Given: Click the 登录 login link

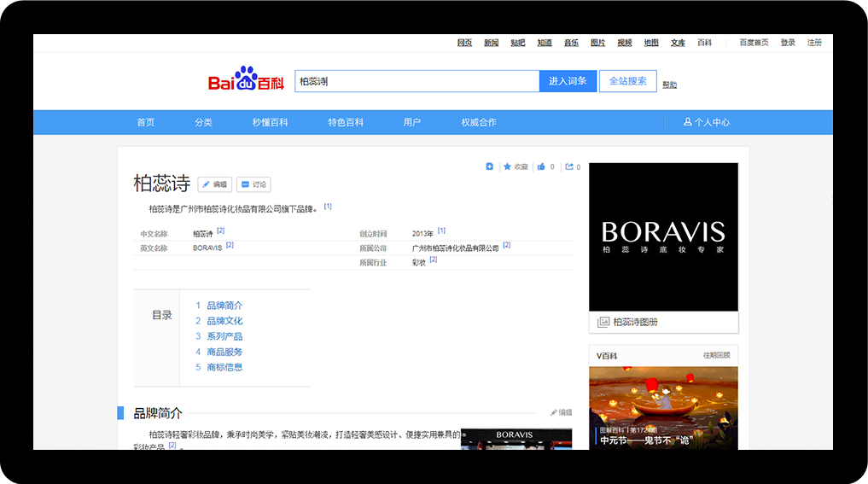Looking at the screenshot, I should pos(788,43).
